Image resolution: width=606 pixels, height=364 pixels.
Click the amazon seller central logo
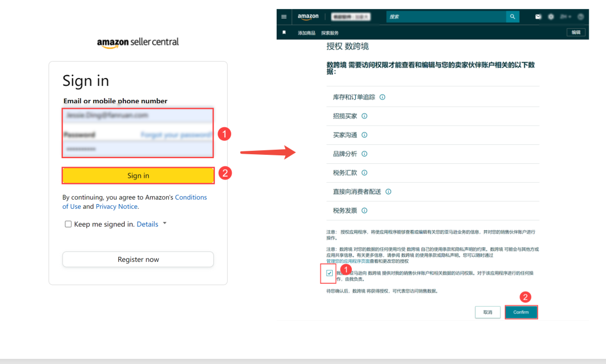138,43
